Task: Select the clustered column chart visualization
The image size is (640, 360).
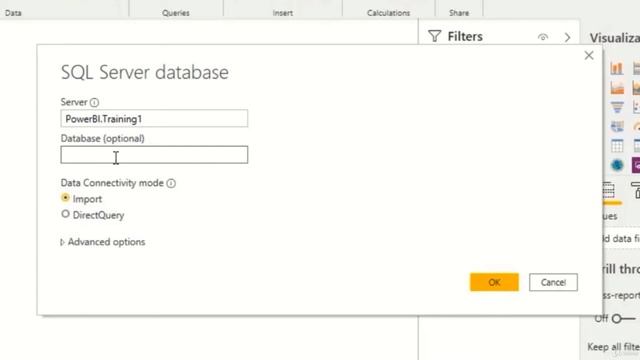Action: (617, 68)
